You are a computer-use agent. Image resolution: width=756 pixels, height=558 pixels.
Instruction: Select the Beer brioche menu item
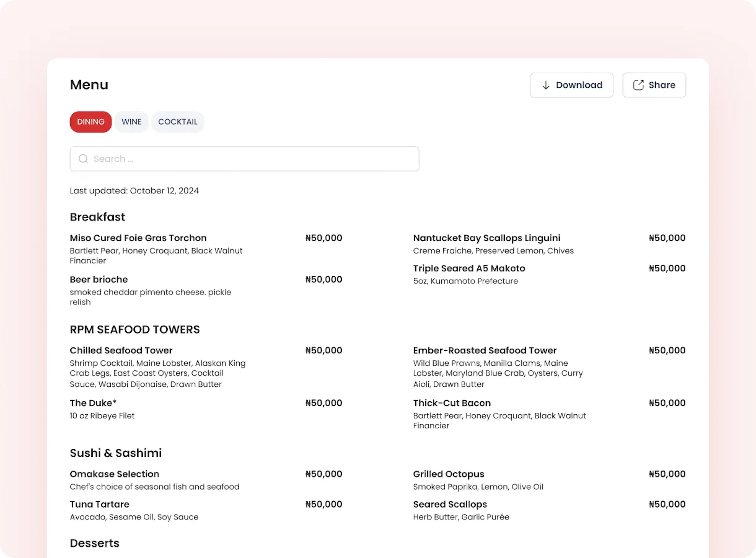tap(99, 280)
